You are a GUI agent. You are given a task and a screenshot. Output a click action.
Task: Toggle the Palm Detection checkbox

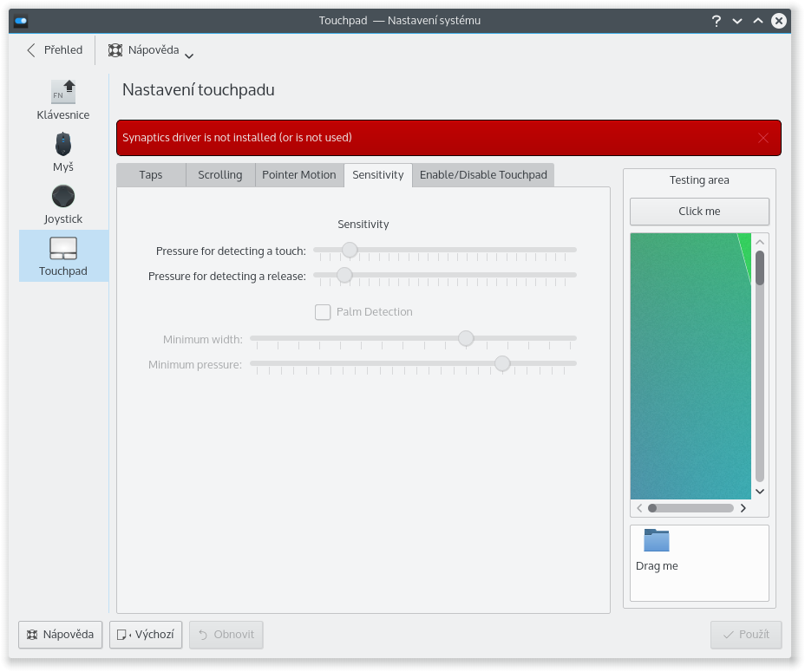coord(323,312)
